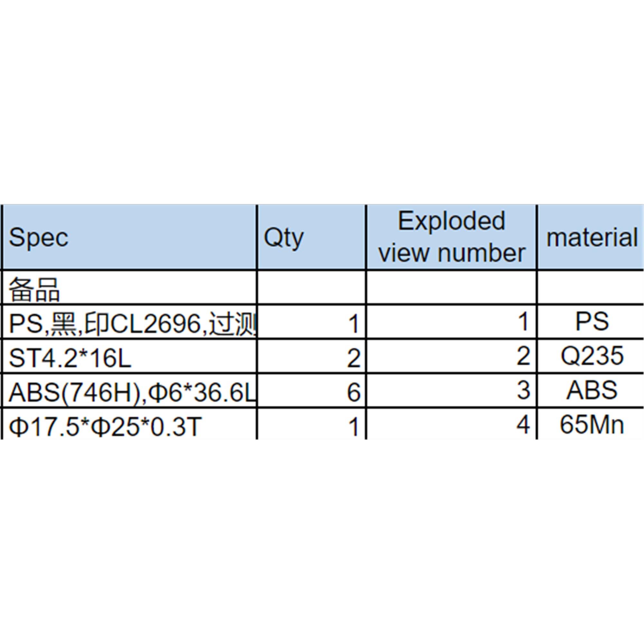Image resolution: width=644 pixels, height=644 pixels.
Task: Click the Exploded view number header
Action: [x=452, y=237]
